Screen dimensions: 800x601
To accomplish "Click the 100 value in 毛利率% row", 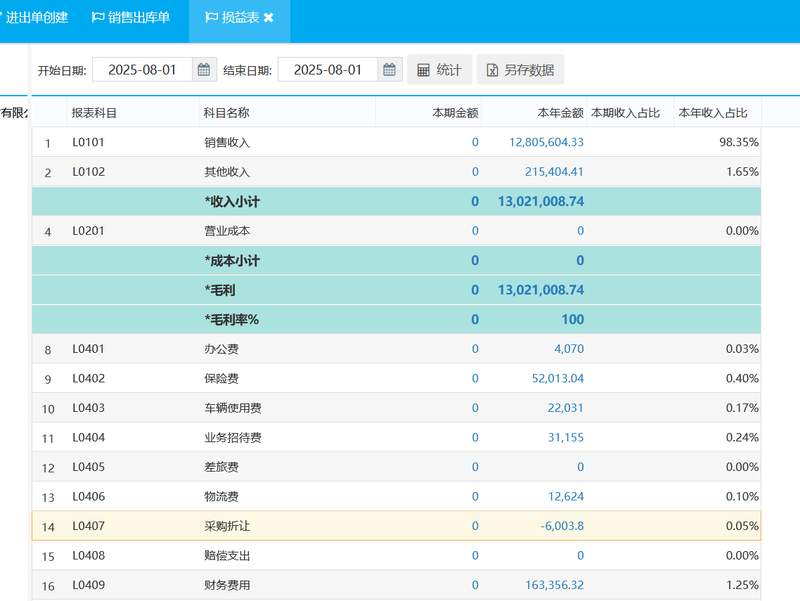I will 573,320.
